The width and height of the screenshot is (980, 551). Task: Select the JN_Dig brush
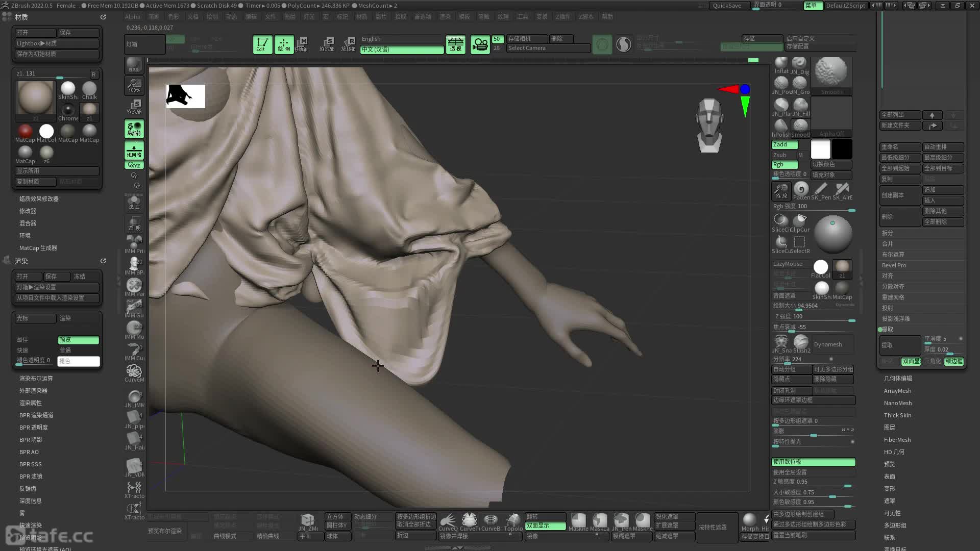800,66
